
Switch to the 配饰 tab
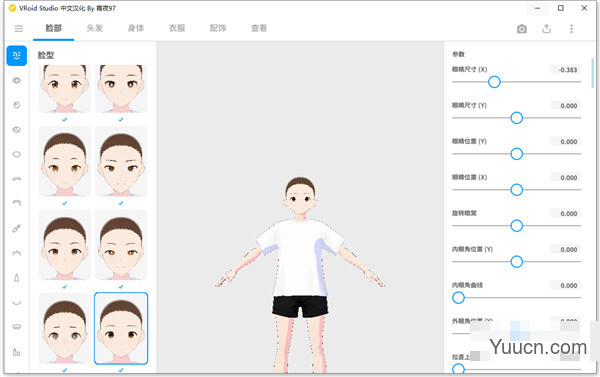tap(218, 28)
